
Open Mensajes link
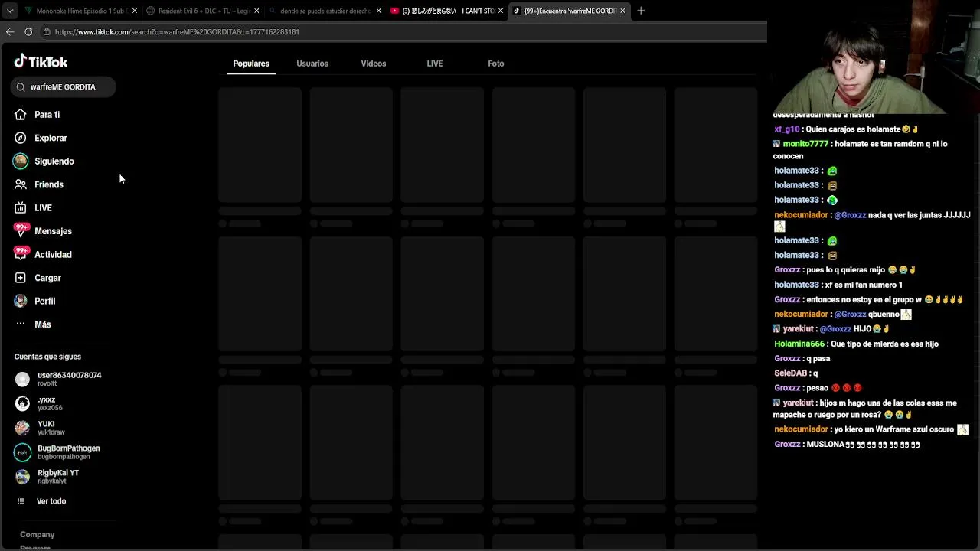click(x=53, y=231)
